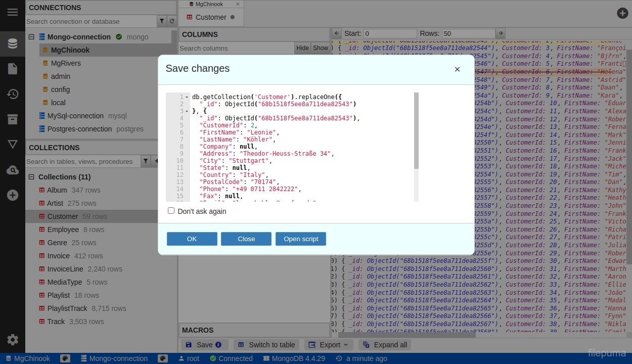
Task: Click the Open script button
Action: [x=301, y=239]
